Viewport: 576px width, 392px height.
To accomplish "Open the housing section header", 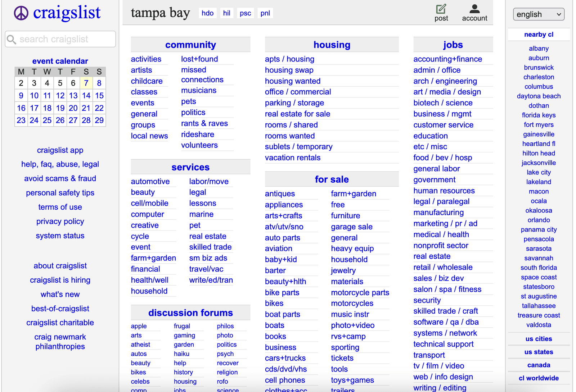I will [x=332, y=45].
